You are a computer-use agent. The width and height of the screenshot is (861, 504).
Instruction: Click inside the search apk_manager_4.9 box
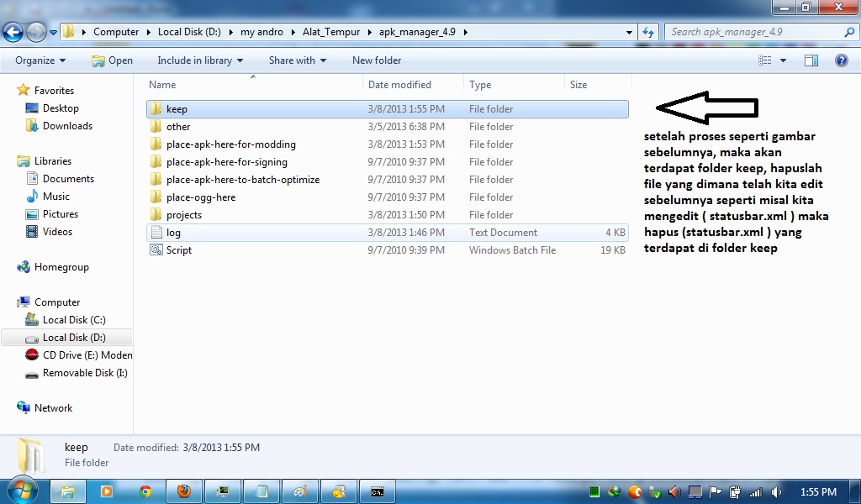757,31
